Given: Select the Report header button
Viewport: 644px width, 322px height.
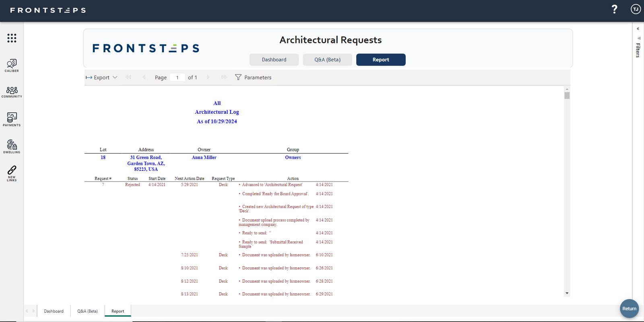Looking at the screenshot, I should [x=381, y=59].
